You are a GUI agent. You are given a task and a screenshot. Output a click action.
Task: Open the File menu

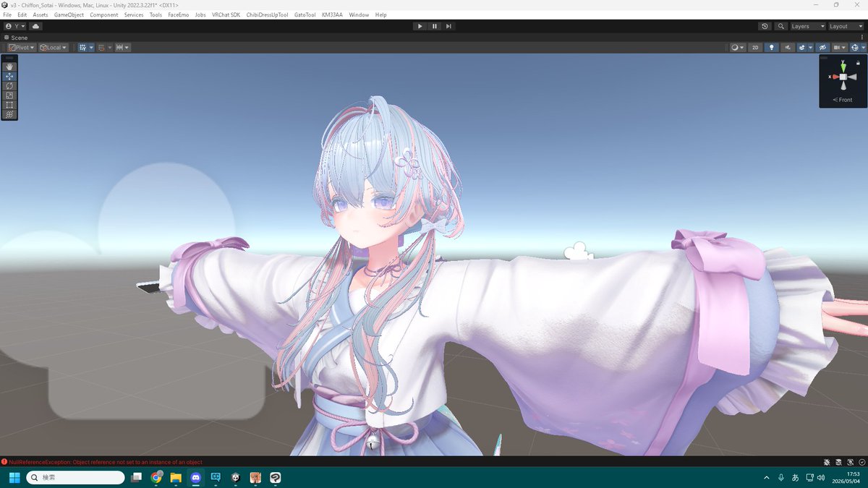(7, 14)
